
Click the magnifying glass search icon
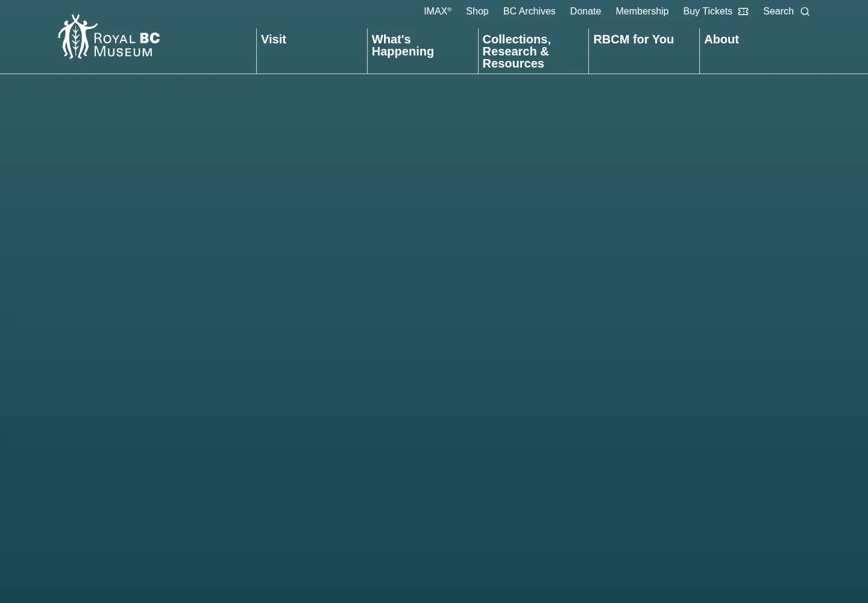(x=805, y=11)
